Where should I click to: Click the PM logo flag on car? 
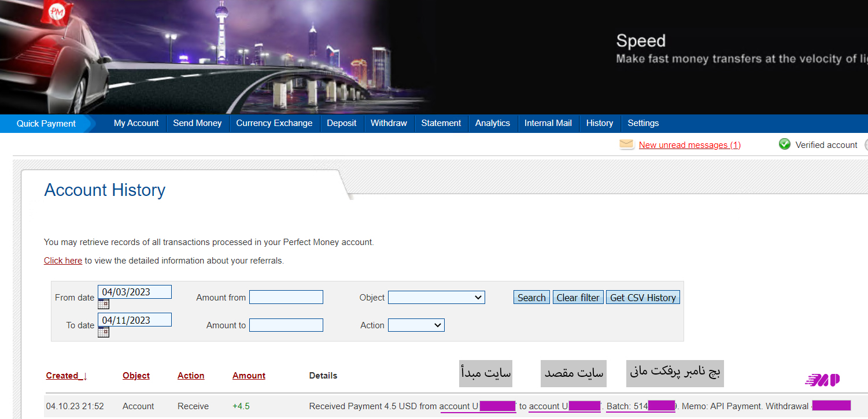(56, 13)
